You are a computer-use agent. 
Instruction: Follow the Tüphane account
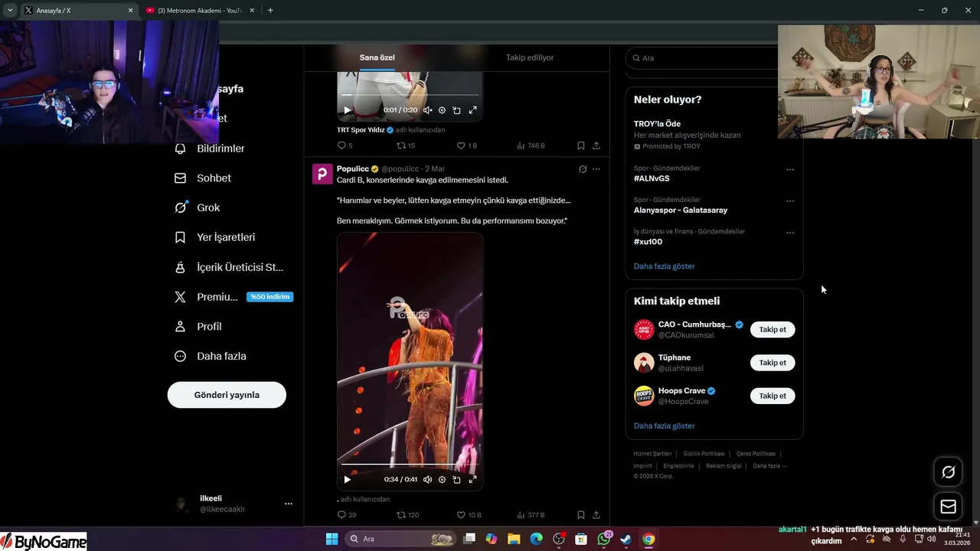(x=773, y=363)
